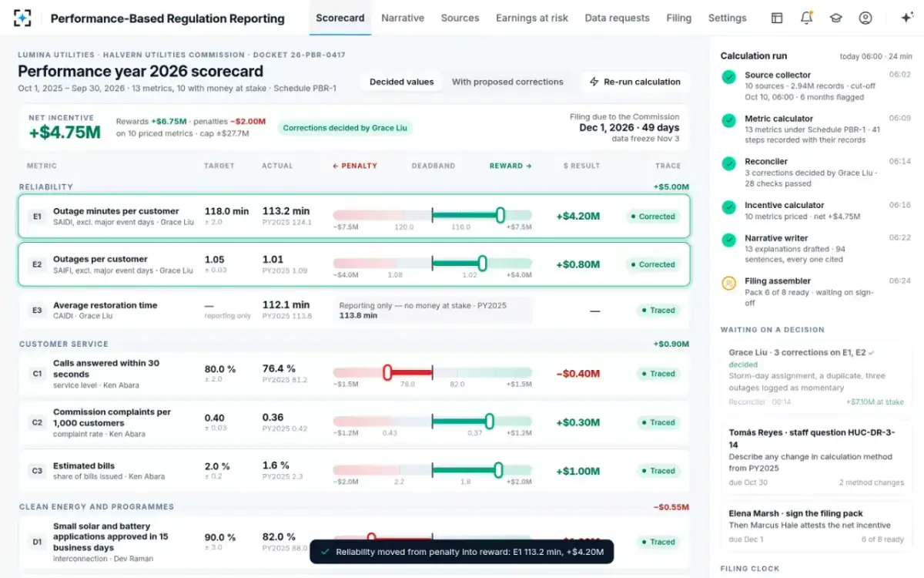Click the +$1.00M result for Estimated bills
Image resolution: width=924 pixels, height=578 pixels.
pos(578,471)
